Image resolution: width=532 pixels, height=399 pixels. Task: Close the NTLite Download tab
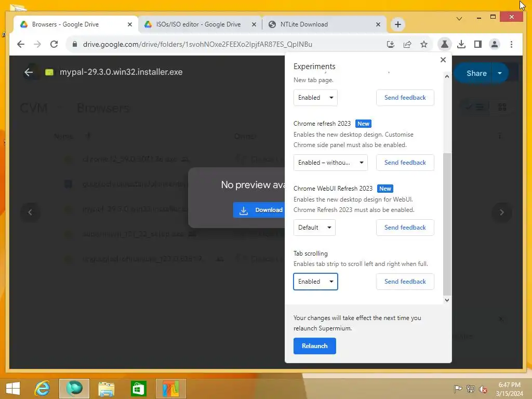[x=378, y=24]
